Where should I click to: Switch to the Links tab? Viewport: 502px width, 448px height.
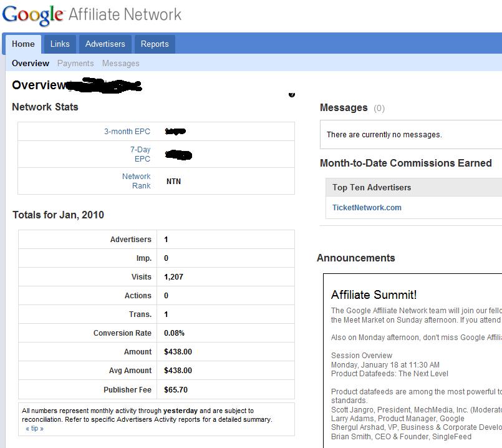[x=60, y=44]
